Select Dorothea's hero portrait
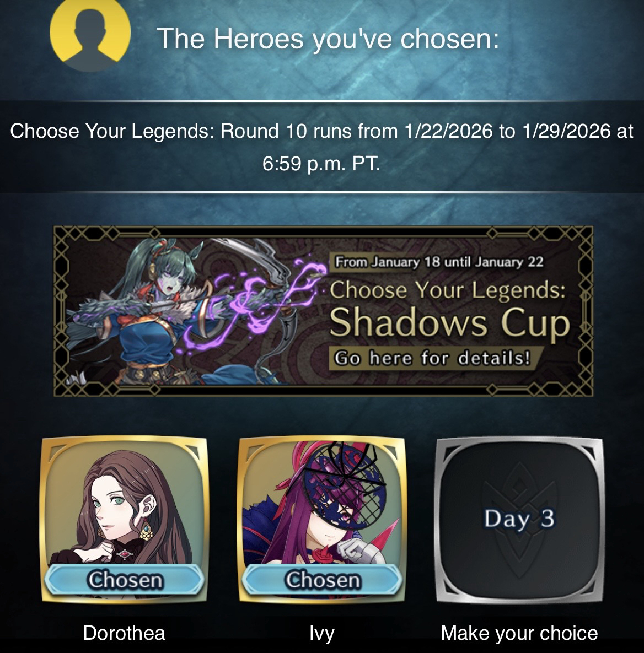 tap(124, 519)
